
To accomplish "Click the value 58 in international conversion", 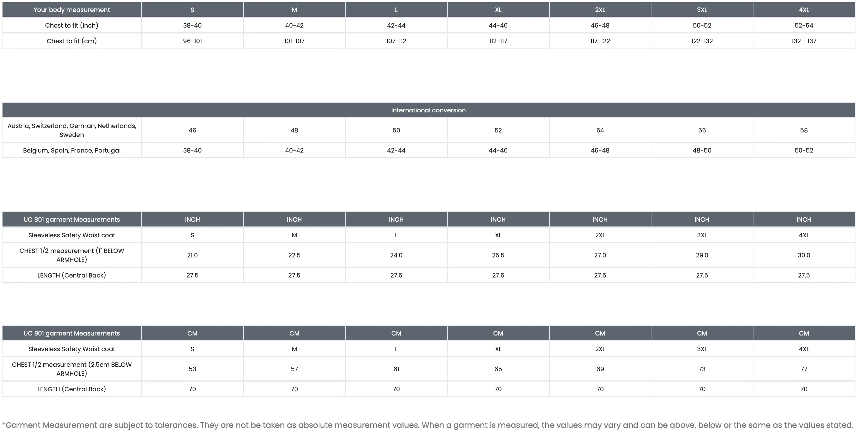I will [804, 130].
